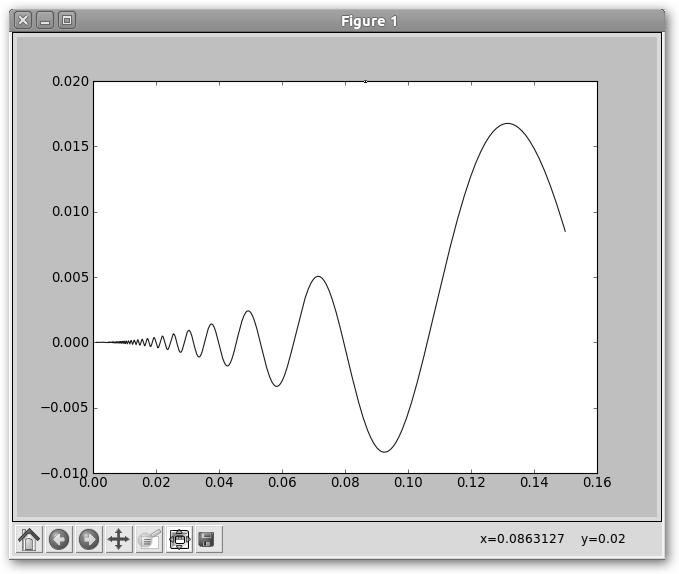Screen dimensions: 679x574
Task: Click the 0.16 x-axis tick label
Action: (x=597, y=483)
